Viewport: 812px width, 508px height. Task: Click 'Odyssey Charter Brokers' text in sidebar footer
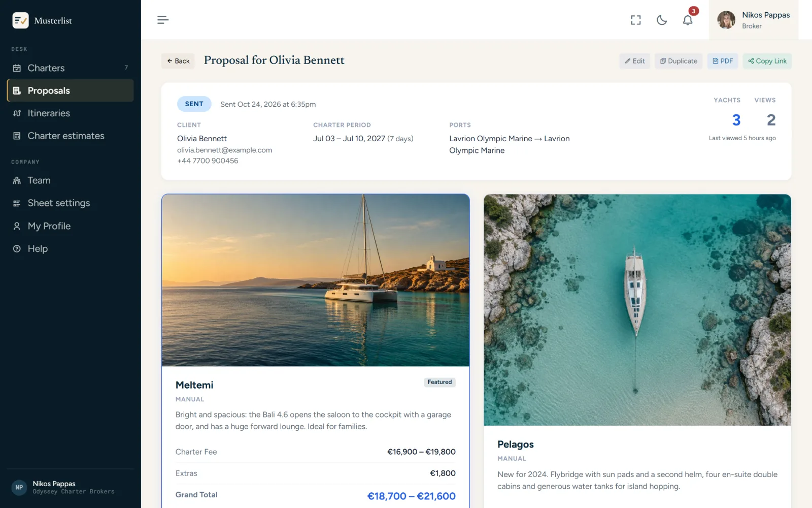pyautogui.click(x=74, y=492)
